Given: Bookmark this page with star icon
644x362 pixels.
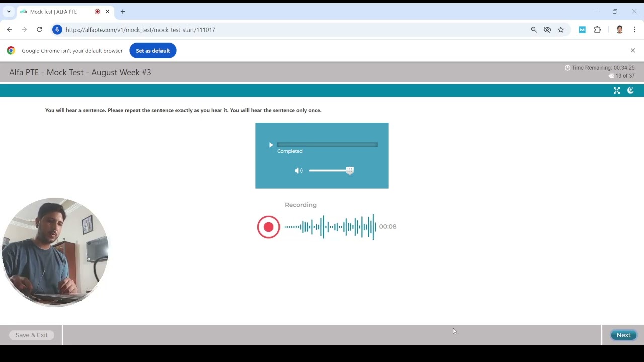Looking at the screenshot, I should point(561,30).
